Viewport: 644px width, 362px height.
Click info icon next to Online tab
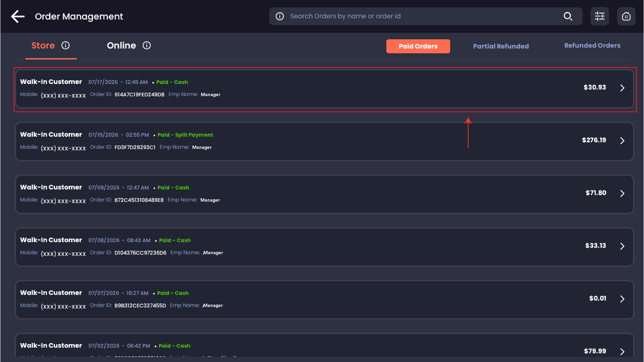point(146,46)
